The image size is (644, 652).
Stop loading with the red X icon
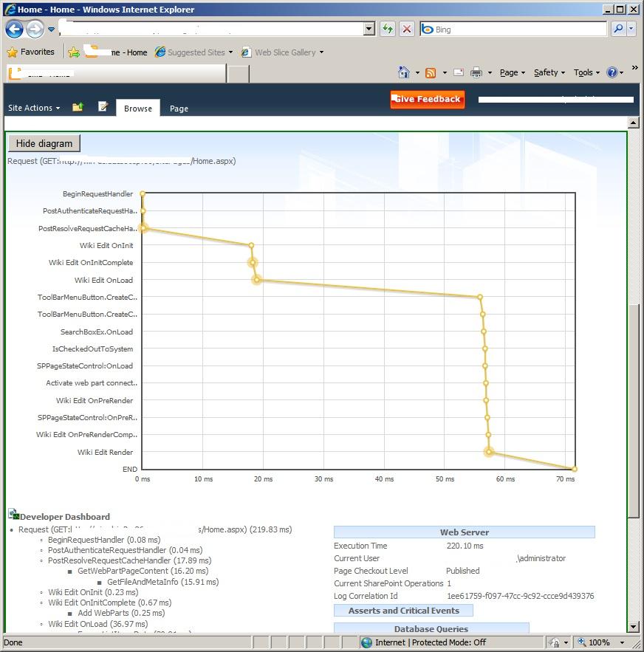tap(407, 29)
